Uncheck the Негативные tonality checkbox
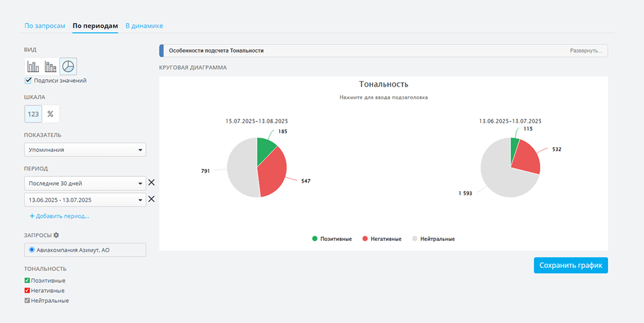 [x=27, y=291]
